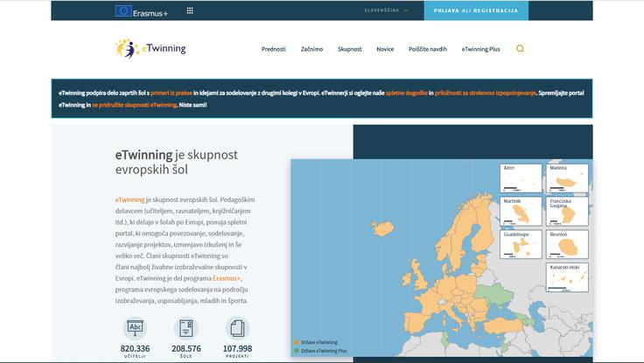Open the eTwinning Plus menu item

pos(481,49)
